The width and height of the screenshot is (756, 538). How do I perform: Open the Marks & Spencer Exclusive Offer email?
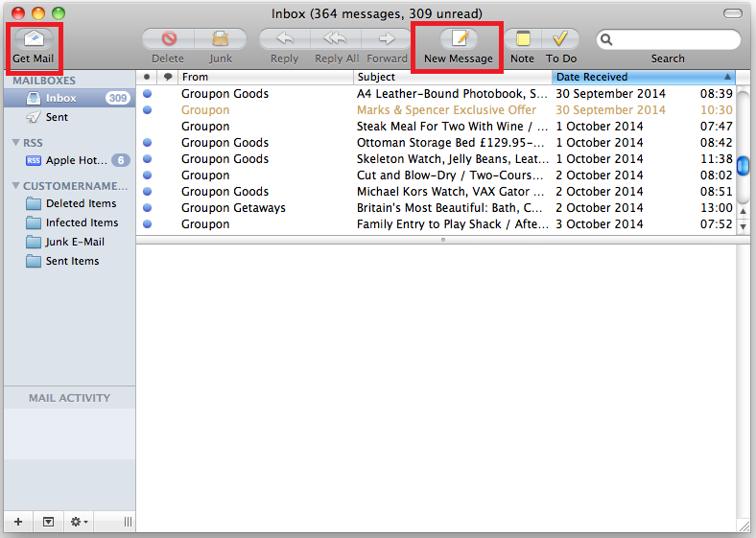[446, 110]
